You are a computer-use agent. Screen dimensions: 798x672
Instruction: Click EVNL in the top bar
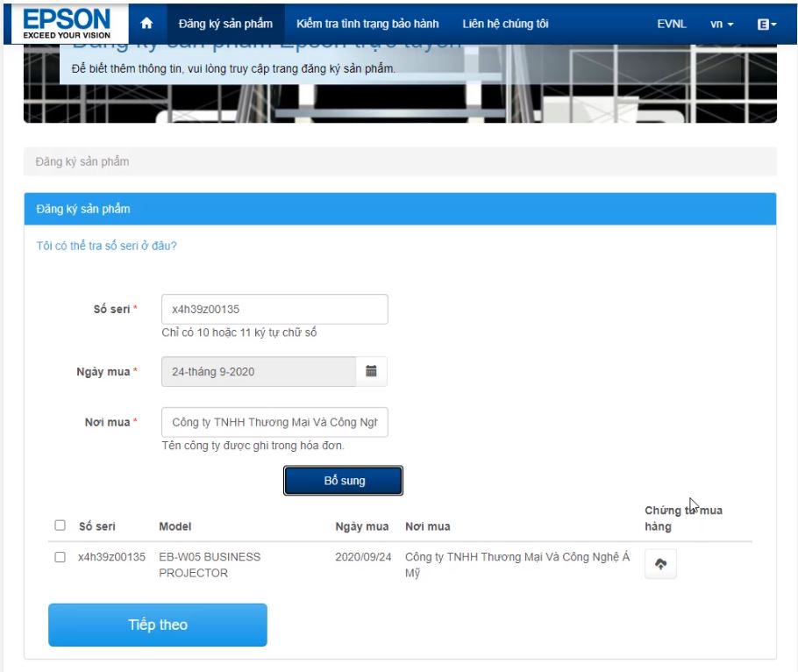tap(671, 24)
